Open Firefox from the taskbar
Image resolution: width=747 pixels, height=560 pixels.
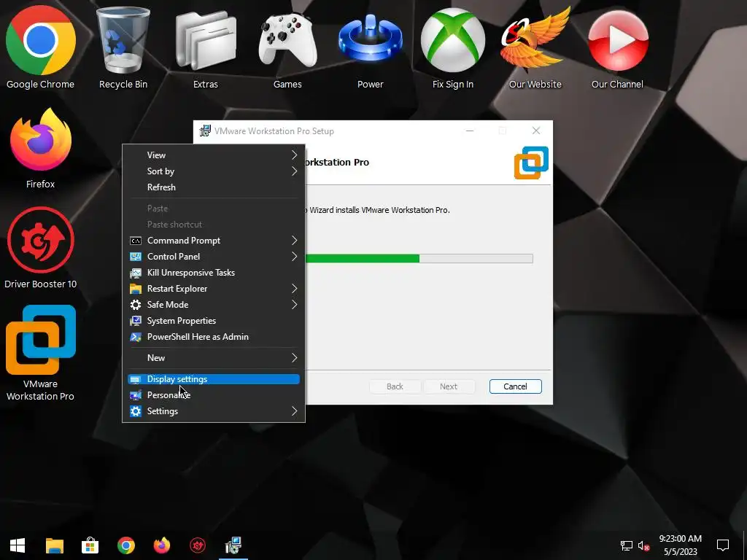coord(161,545)
